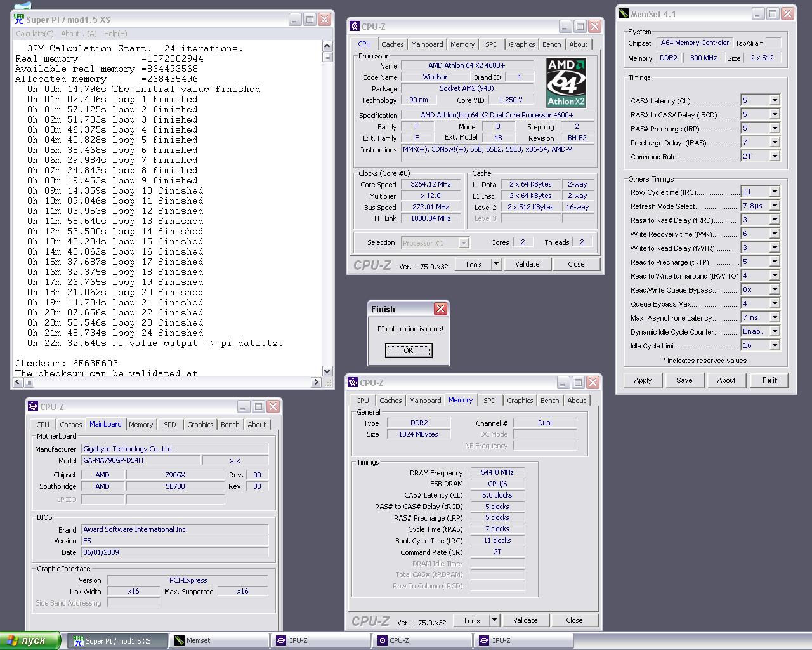This screenshot has width=812, height=650.
Task: Click the Super PI horizontal scrollbar right arrow
Action: tap(316, 382)
